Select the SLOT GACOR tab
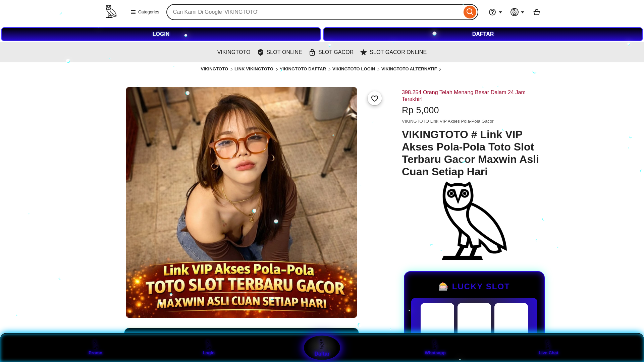The height and width of the screenshot is (362, 644). point(331,52)
